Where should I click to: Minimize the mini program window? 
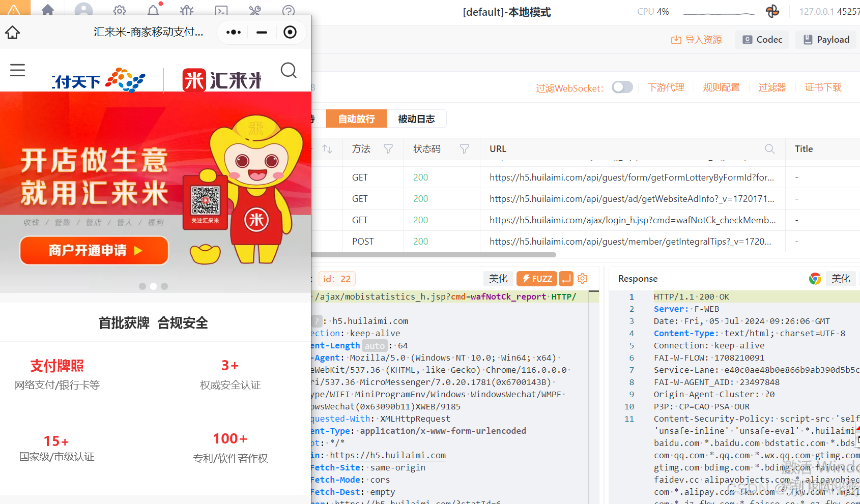[262, 32]
